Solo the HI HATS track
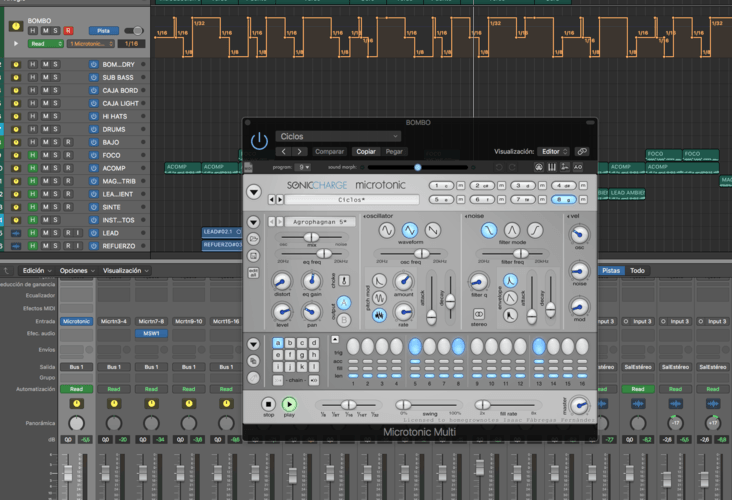Screen dimensions: 732x500 [x=56, y=116]
